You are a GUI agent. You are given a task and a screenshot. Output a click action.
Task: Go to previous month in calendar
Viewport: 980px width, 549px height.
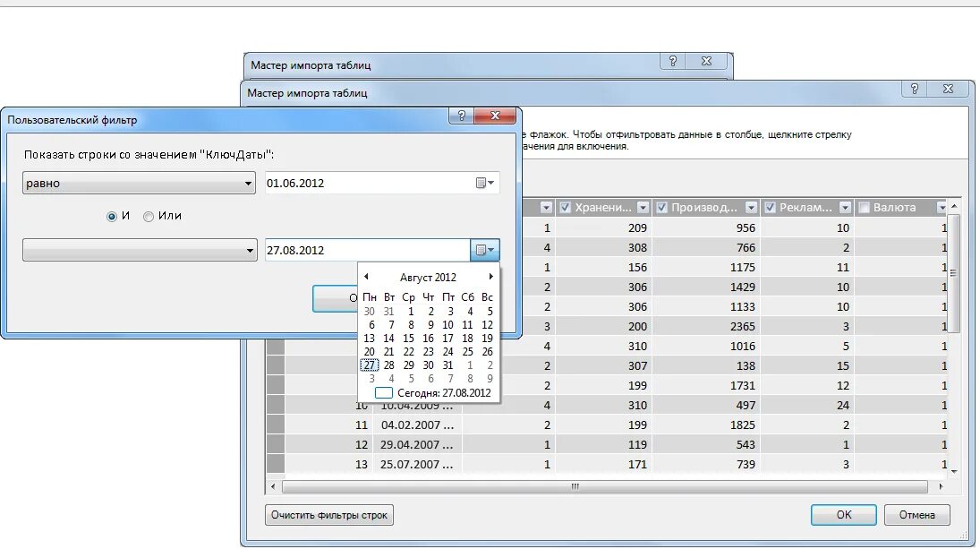(366, 277)
